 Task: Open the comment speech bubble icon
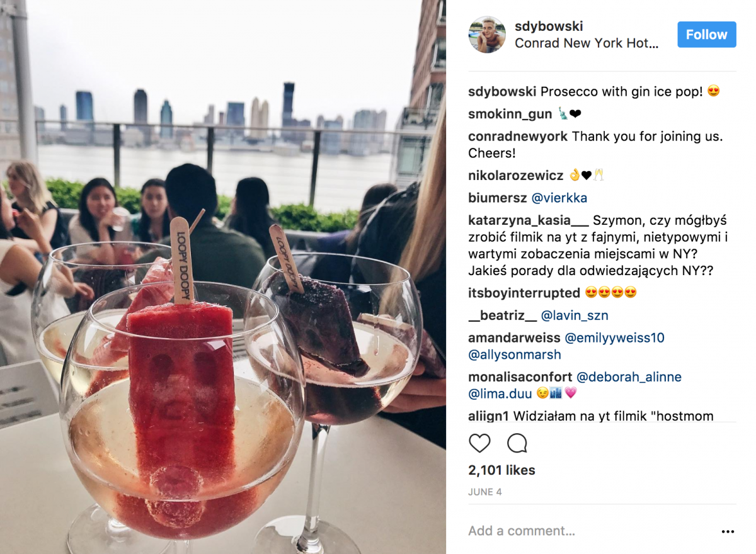coord(517,443)
